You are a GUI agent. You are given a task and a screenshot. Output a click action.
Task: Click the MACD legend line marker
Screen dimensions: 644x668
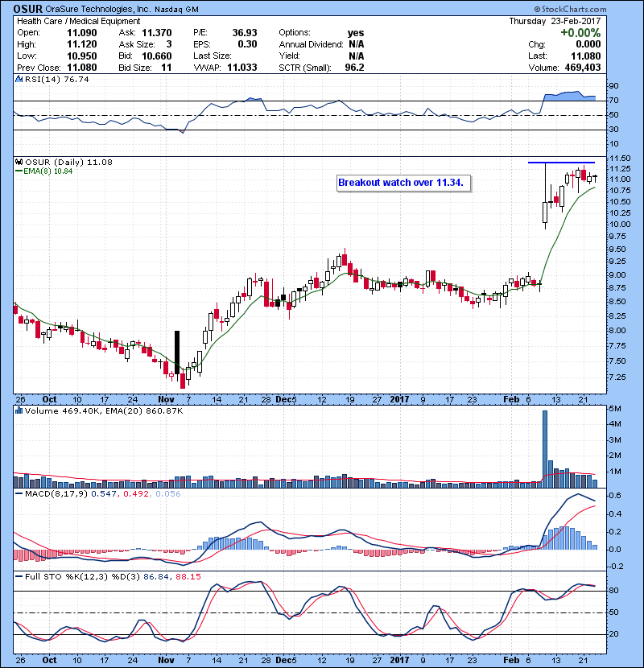[19, 494]
